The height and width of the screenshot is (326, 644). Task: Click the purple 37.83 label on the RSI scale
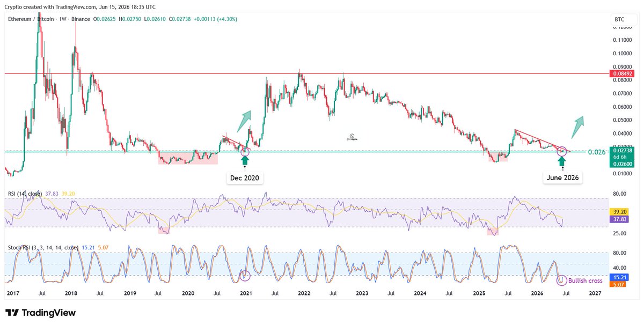point(619,219)
